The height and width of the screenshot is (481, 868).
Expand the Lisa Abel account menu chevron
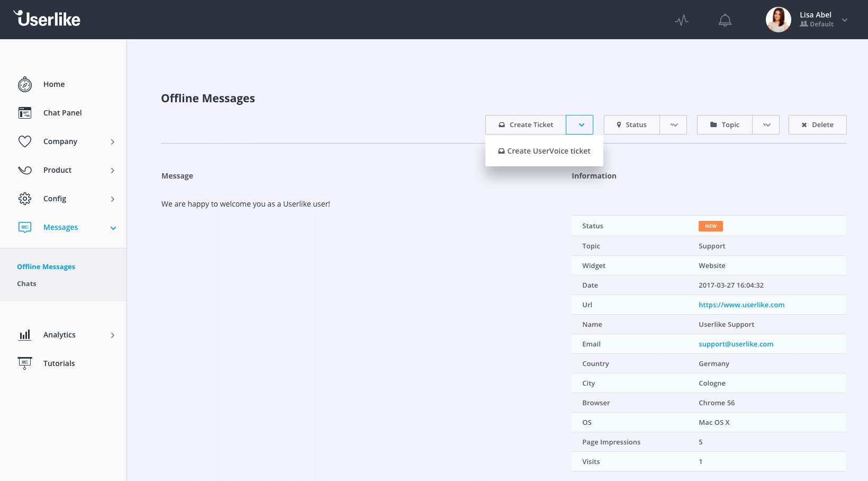coord(845,20)
